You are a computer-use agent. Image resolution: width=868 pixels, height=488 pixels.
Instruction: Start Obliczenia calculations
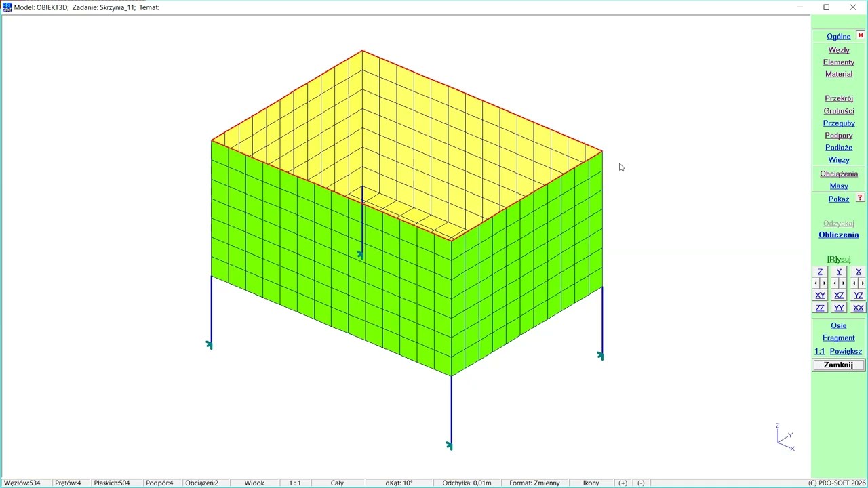click(839, 235)
